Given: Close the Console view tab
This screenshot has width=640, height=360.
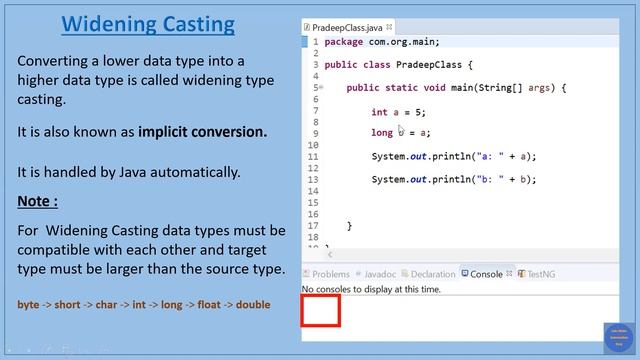Looking at the screenshot, I should tap(509, 273).
